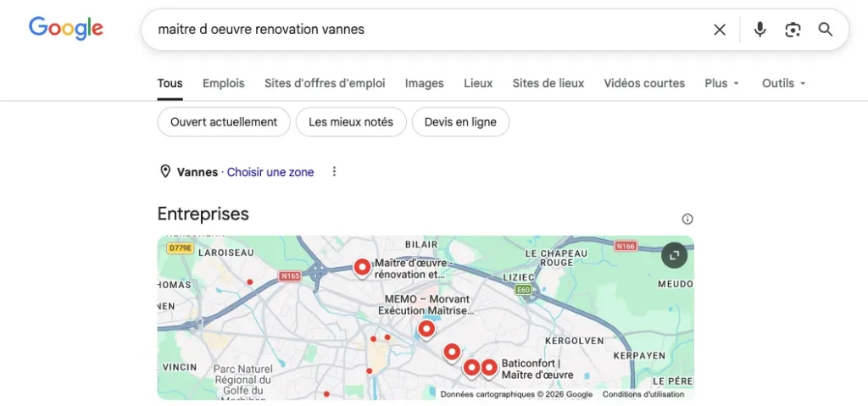This screenshot has height=406, width=868.
Task: Open the three-dot menu beside Vannes
Action: click(334, 172)
